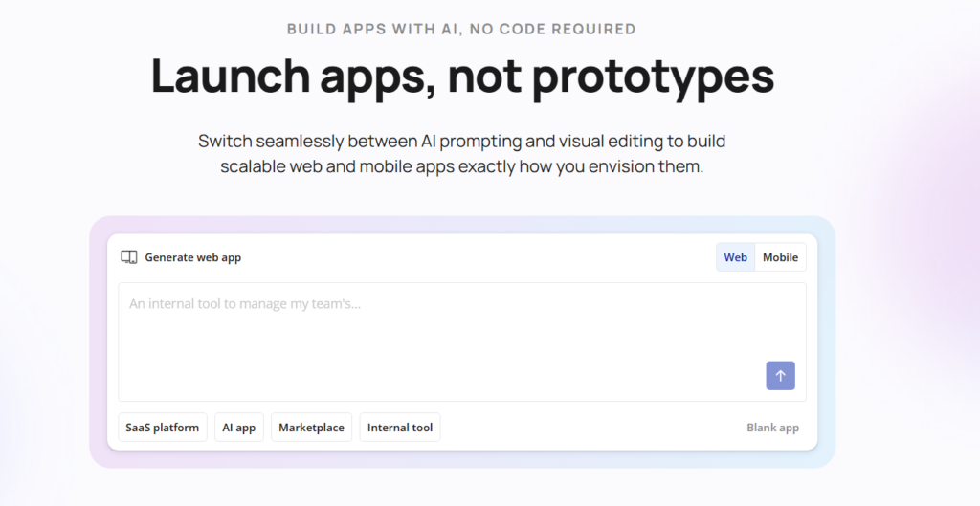Click the word prototypes in the headline
The width and height of the screenshot is (980, 506).
653,77
